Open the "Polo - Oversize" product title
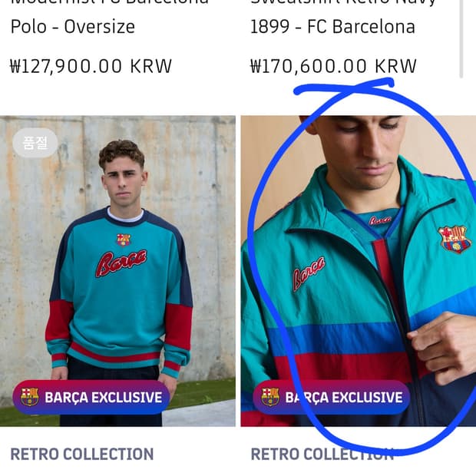This screenshot has width=476, height=476. point(72,27)
